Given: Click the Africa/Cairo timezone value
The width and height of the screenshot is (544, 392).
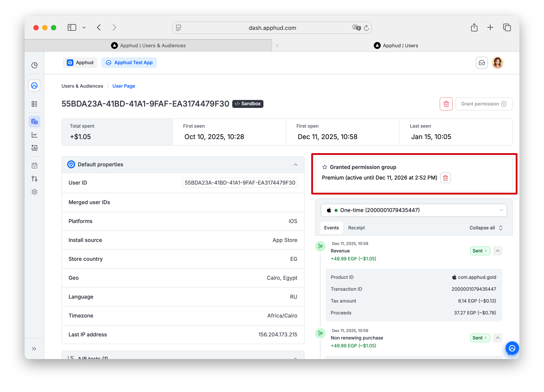Looking at the screenshot, I should point(282,316).
